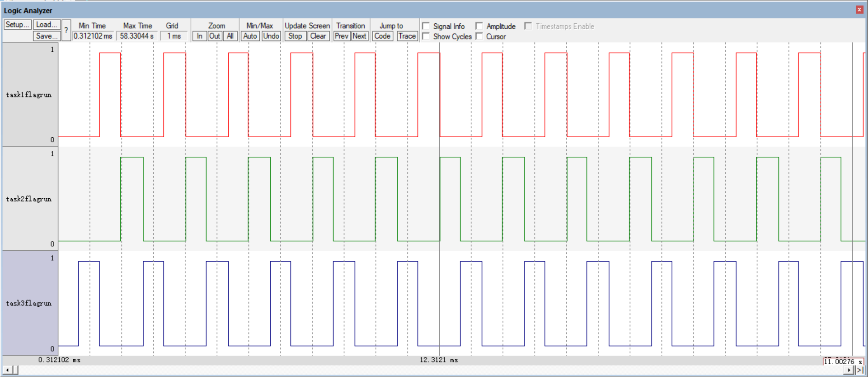Click the Save... button
868x377 pixels.
47,36
